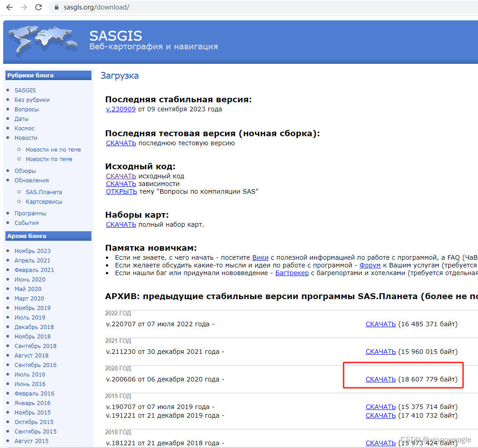478x448 pixels.
Task: Click the Загрузка page heading
Action: tap(119, 76)
